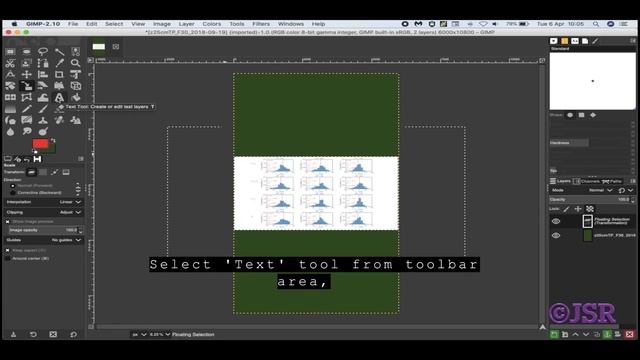Open Interpolation Linear dropdown
This screenshot has height=360, width=640.
coord(43,202)
